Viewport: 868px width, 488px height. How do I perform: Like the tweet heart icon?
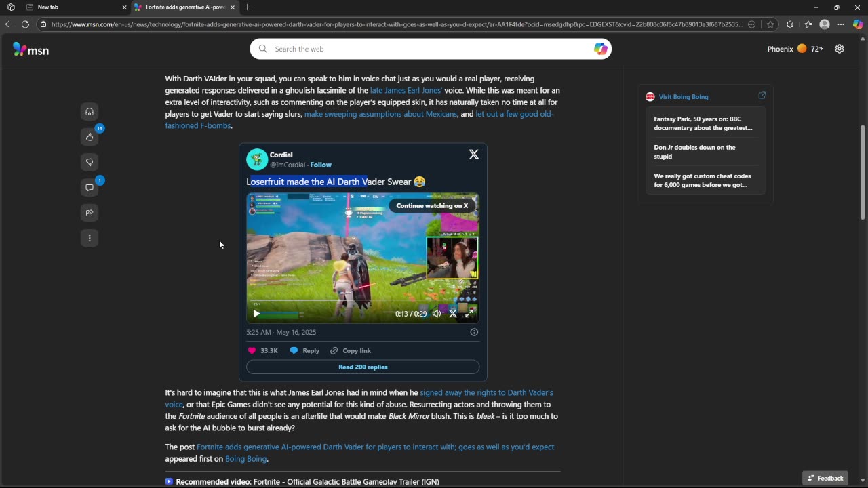coord(252,350)
